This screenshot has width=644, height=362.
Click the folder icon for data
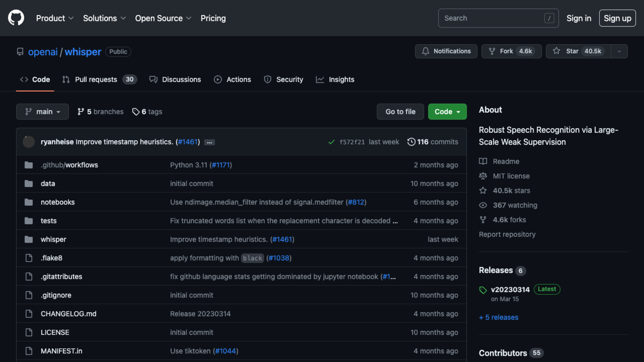coord(29,184)
